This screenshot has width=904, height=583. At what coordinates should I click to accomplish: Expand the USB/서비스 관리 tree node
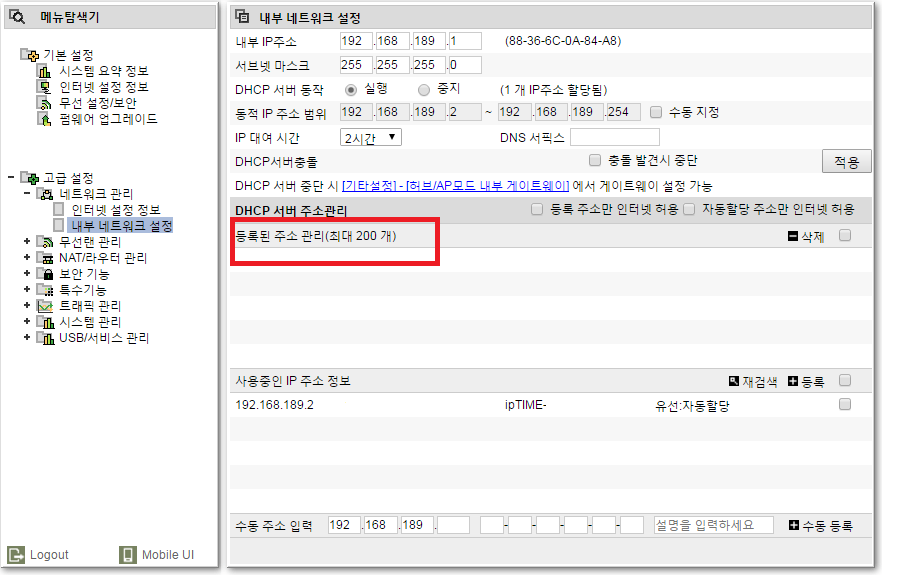click(27, 337)
